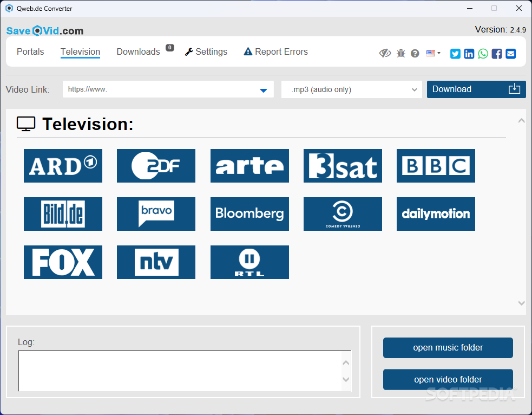This screenshot has height=415, width=532.
Task: Open the .mp3 (audio only) format dropdown
Action: click(x=351, y=89)
